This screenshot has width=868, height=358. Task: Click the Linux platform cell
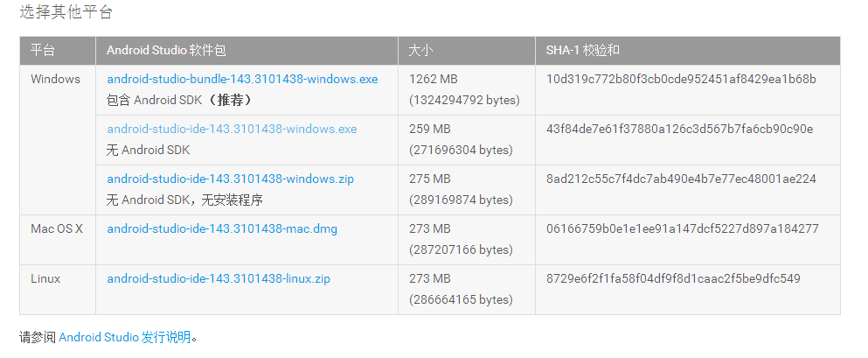(x=45, y=278)
